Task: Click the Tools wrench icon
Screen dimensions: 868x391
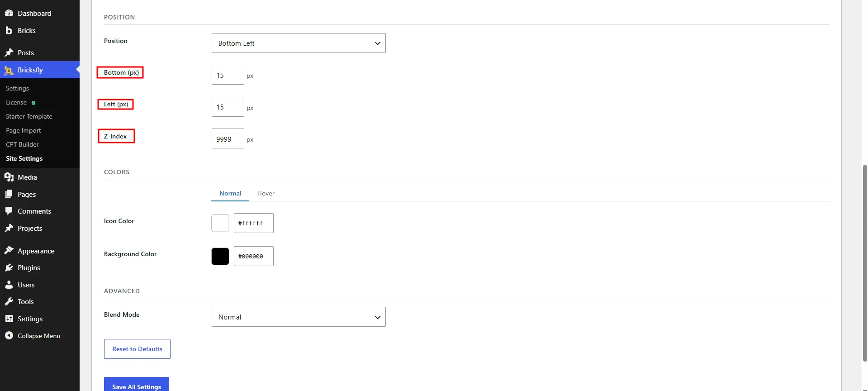Action: tap(9, 301)
